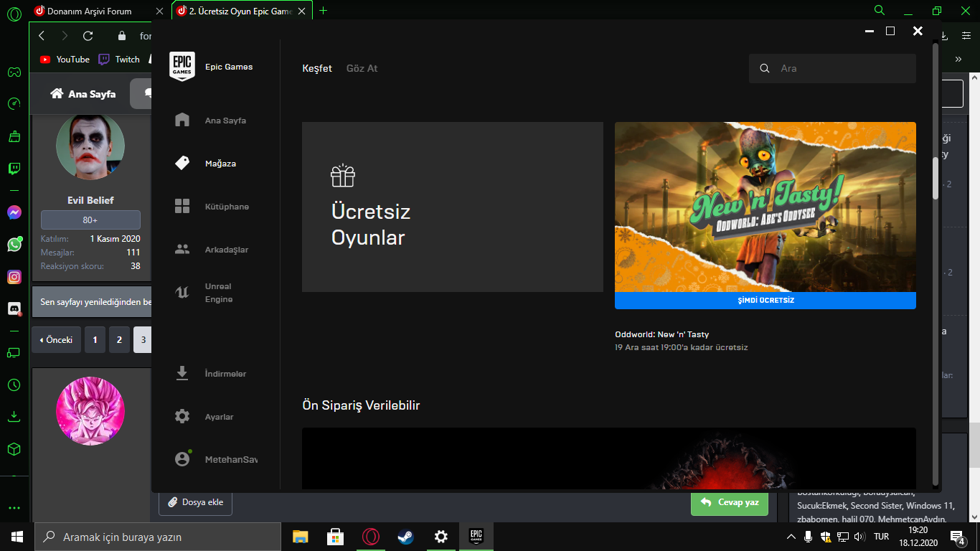Open the Unreal Engine section
980x551 pixels.
204,293
